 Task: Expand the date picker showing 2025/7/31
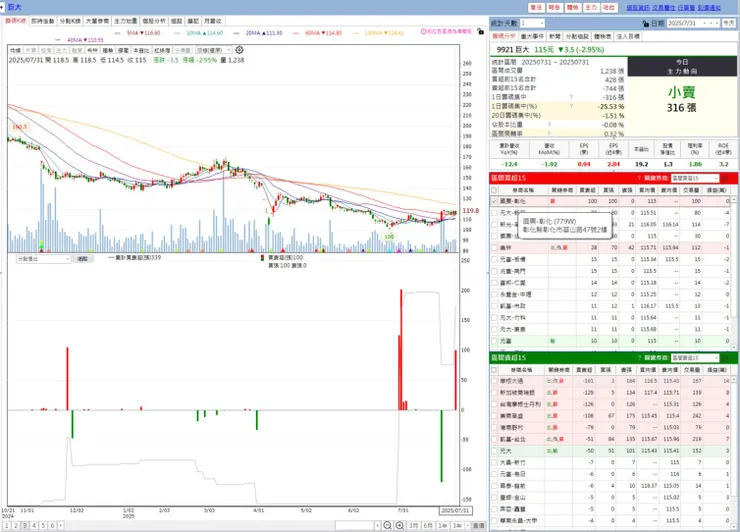[694, 23]
